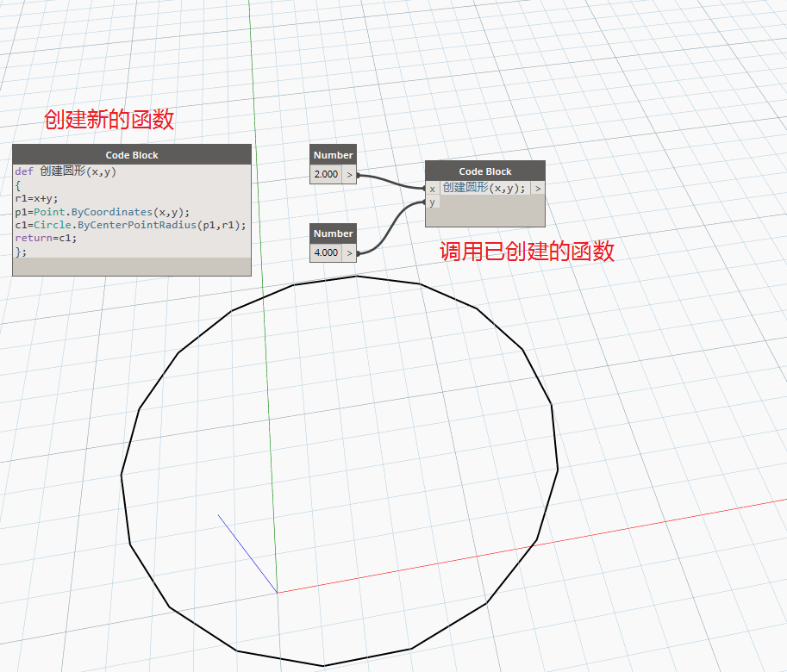Click the 'p1=Point.ByCoordinates(x,y);' line

tap(103, 212)
